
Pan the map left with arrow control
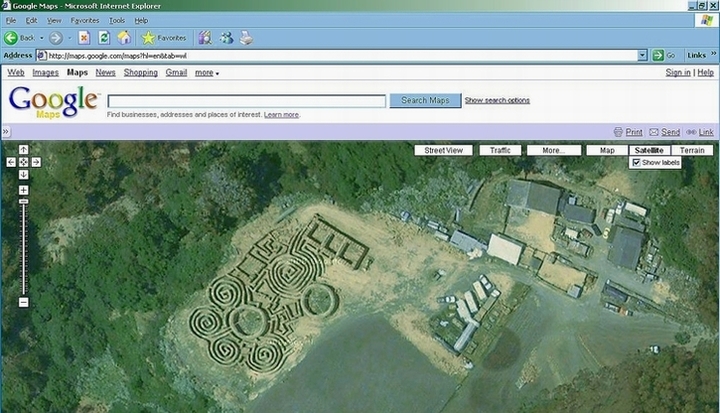pos(11,162)
